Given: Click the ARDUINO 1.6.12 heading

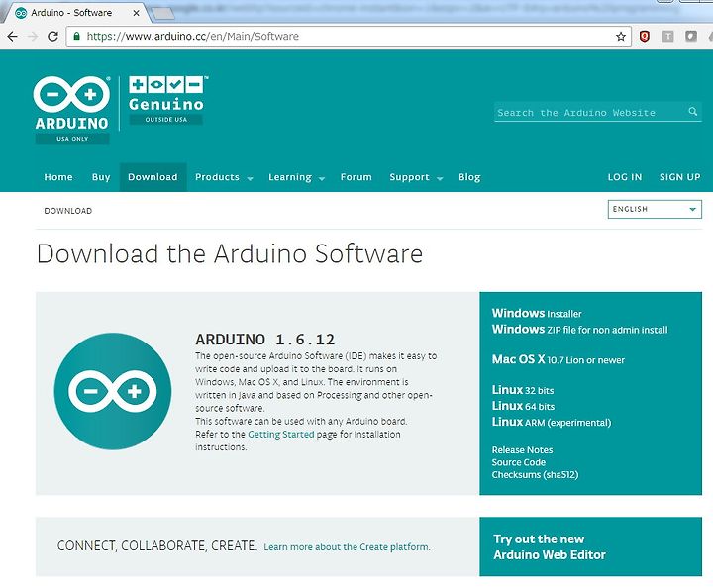Looking at the screenshot, I should point(265,340).
